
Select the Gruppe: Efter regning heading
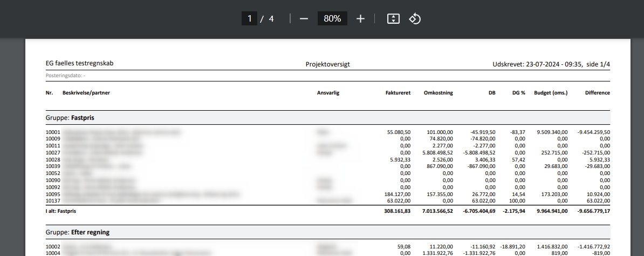(78, 232)
